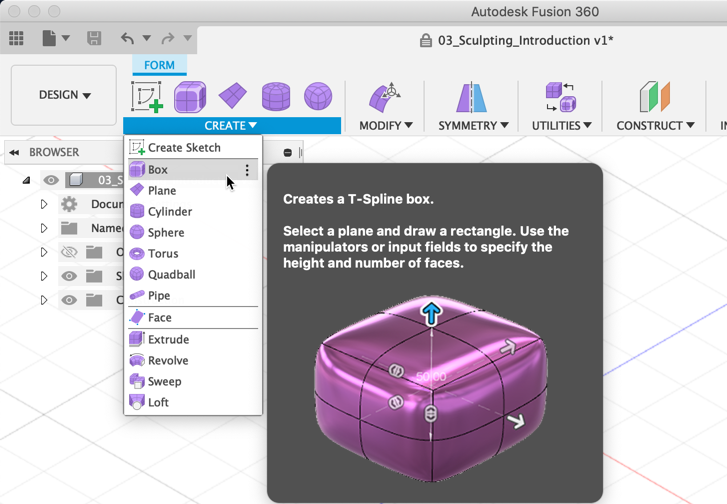Click the Box toolbar icon
Image resolution: width=727 pixels, height=504 pixels.
click(x=190, y=96)
